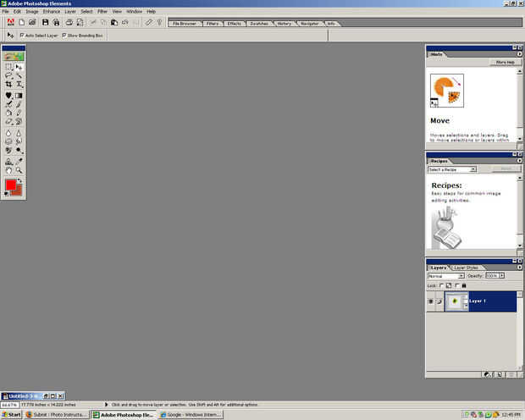Open the Enhance menu
Viewport: 525px width, 420px height.
(51, 11)
